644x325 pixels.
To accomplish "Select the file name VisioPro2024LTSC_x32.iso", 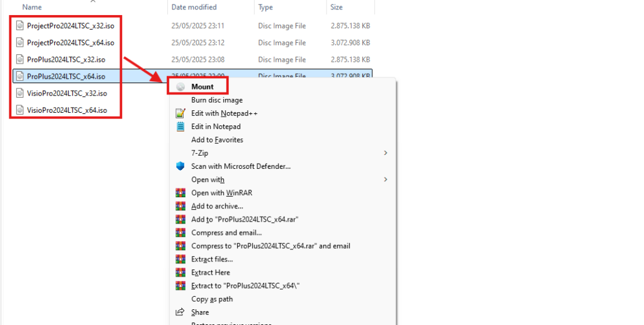I will coord(67,93).
